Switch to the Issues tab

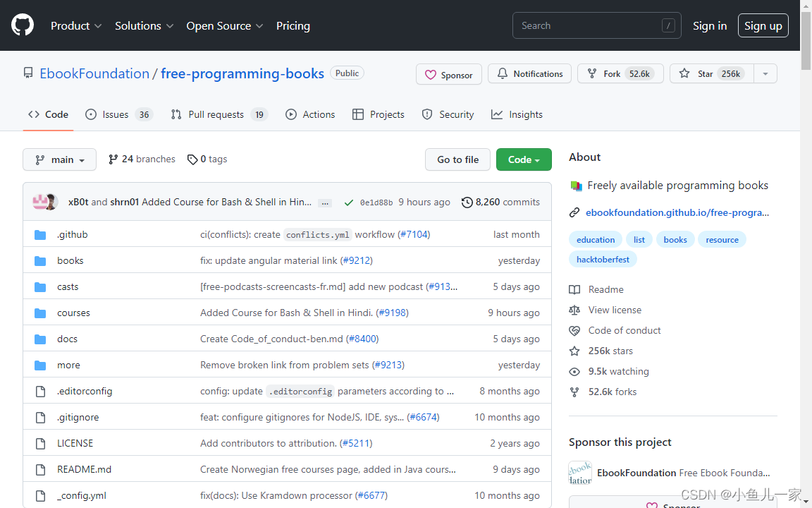pos(119,114)
